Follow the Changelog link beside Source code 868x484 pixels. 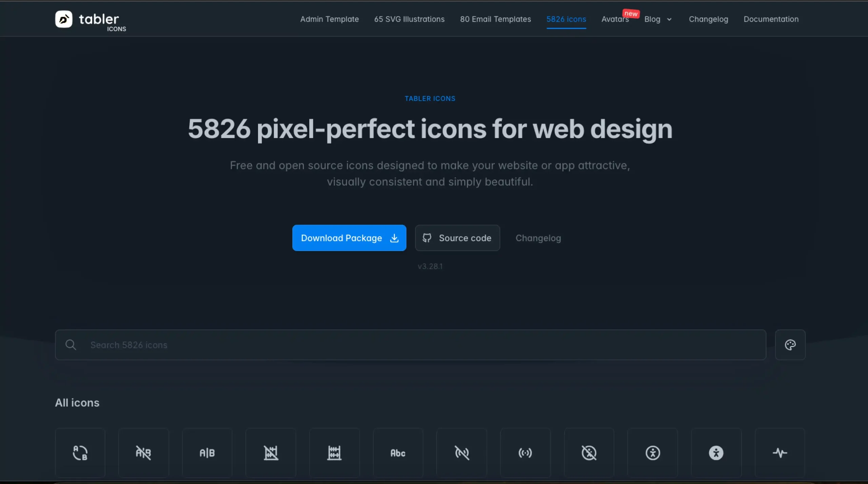pos(538,238)
